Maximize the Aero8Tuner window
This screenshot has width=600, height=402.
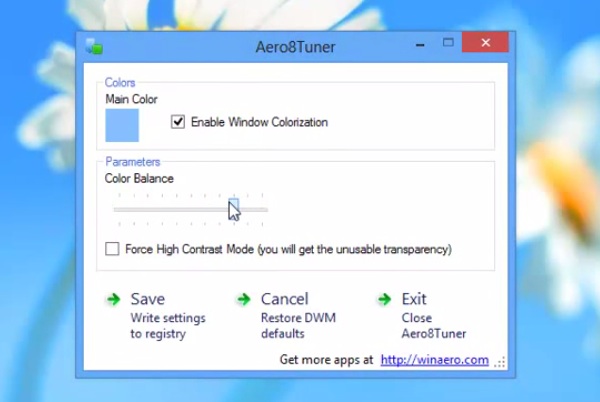(448, 42)
